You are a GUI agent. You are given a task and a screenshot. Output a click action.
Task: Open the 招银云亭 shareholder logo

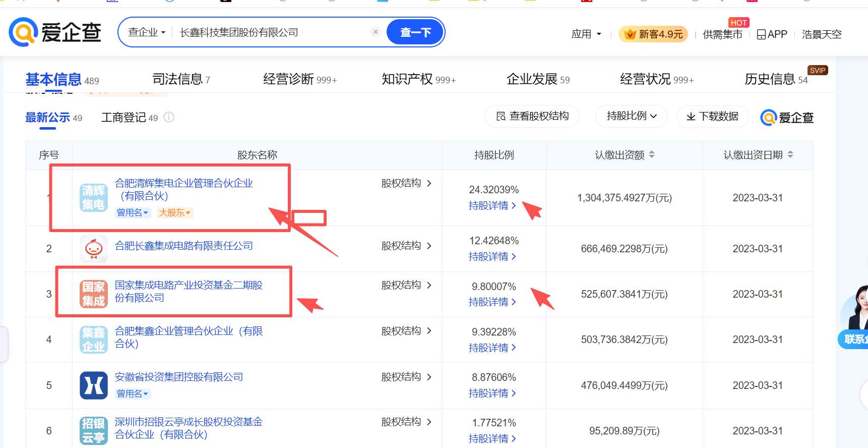94,431
